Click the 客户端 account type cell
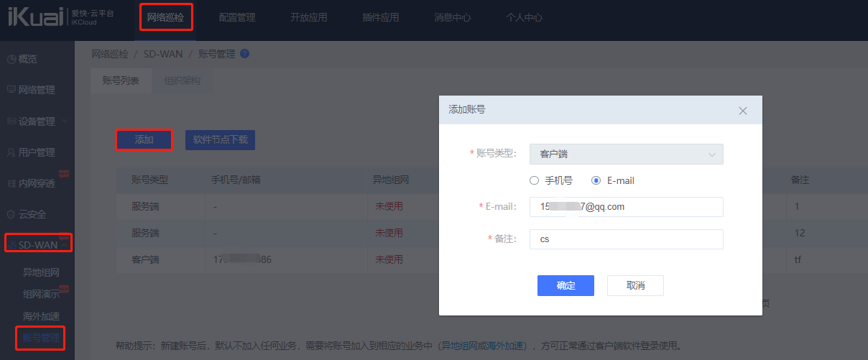Screen dimensions: 868x360 click(x=145, y=259)
